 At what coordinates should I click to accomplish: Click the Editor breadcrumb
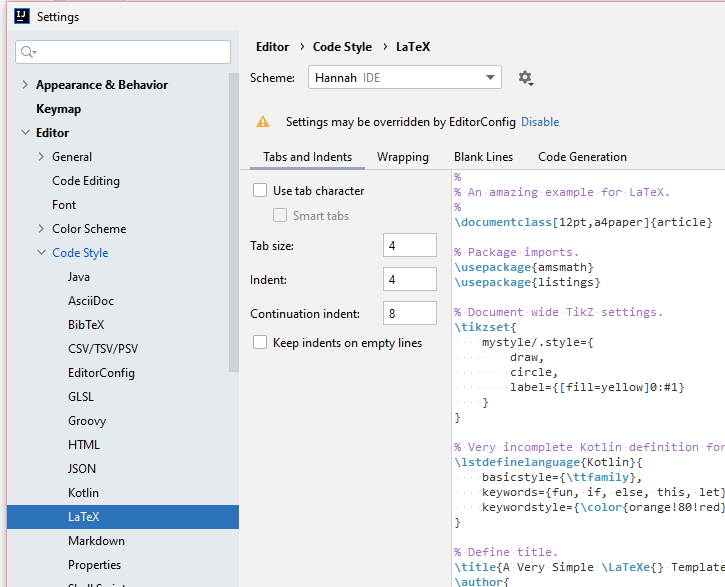[x=272, y=47]
